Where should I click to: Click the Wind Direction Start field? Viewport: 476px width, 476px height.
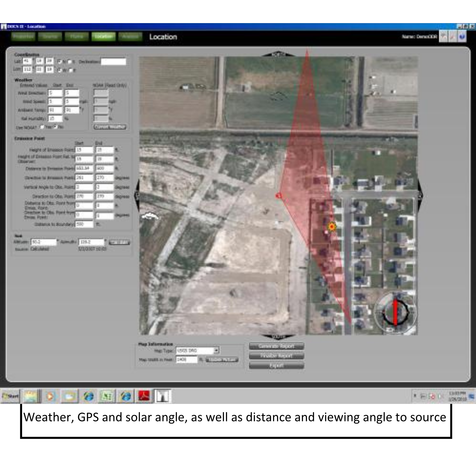click(55, 93)
